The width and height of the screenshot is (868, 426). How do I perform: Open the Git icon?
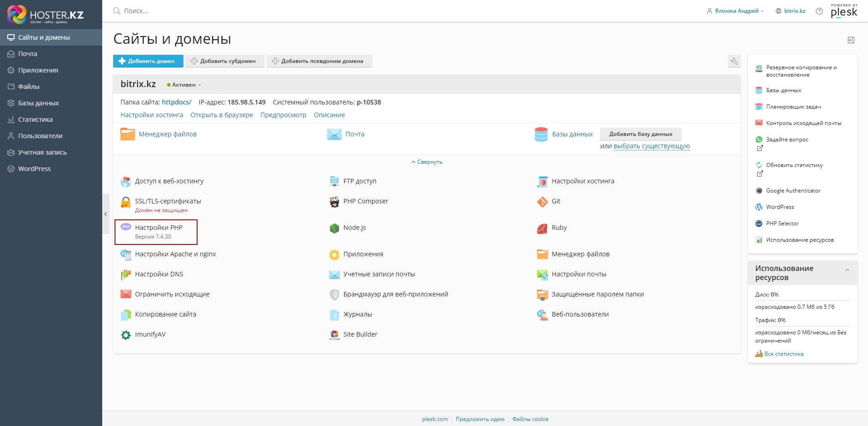543,202
